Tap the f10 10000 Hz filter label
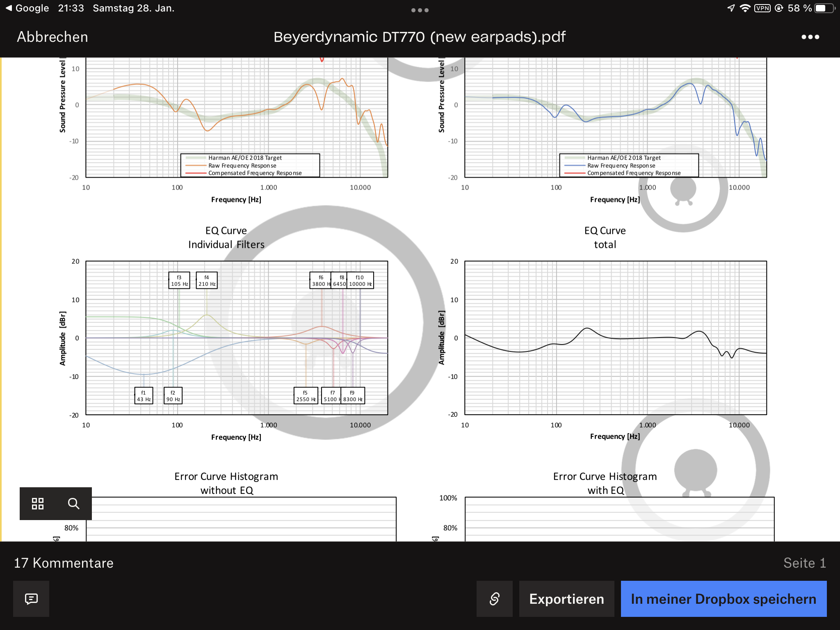Viewport: 840px width, 630px height. 360,281
